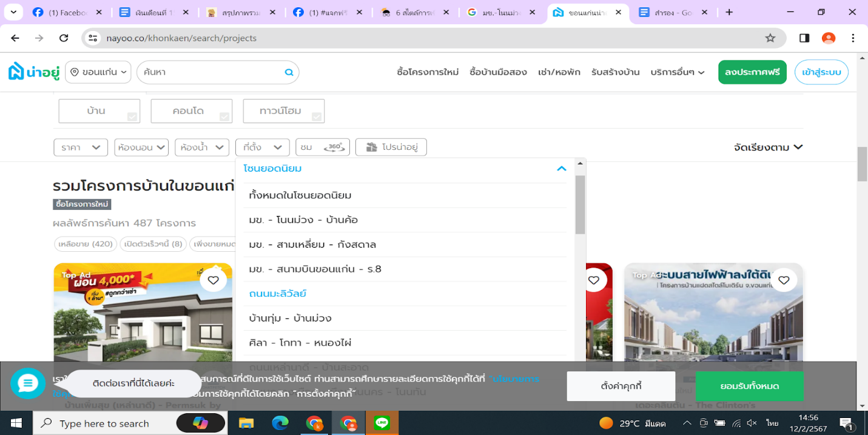Go to ซื้อบ้านมือสอง nav link
The height and width of the screenshot is (435, 868).
(x=498, y=72)
